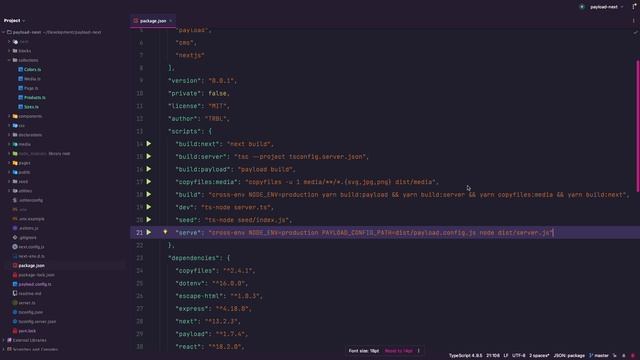The image size is (640, 360).
Task: Click the yarn.lock file icon
Action: click(x=15, y=331)
